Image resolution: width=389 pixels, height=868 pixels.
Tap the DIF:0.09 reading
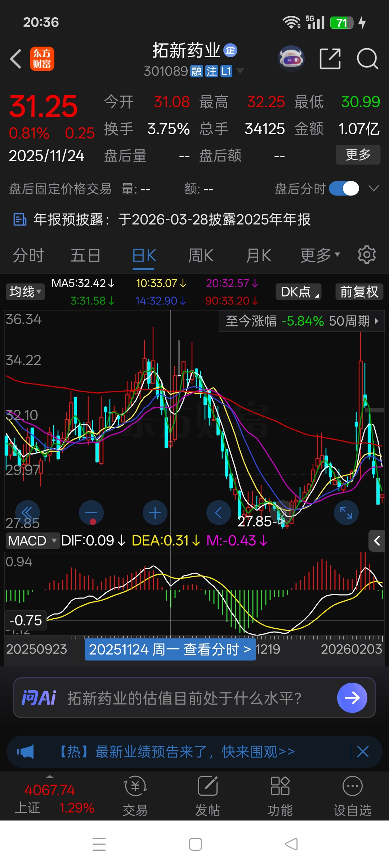pyautogui.click(x=93, y=541)
